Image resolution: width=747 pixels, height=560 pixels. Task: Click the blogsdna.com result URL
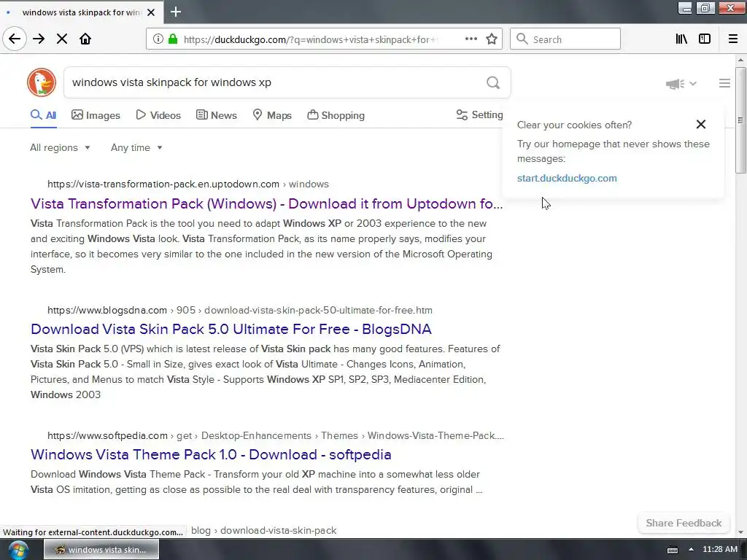240,310
